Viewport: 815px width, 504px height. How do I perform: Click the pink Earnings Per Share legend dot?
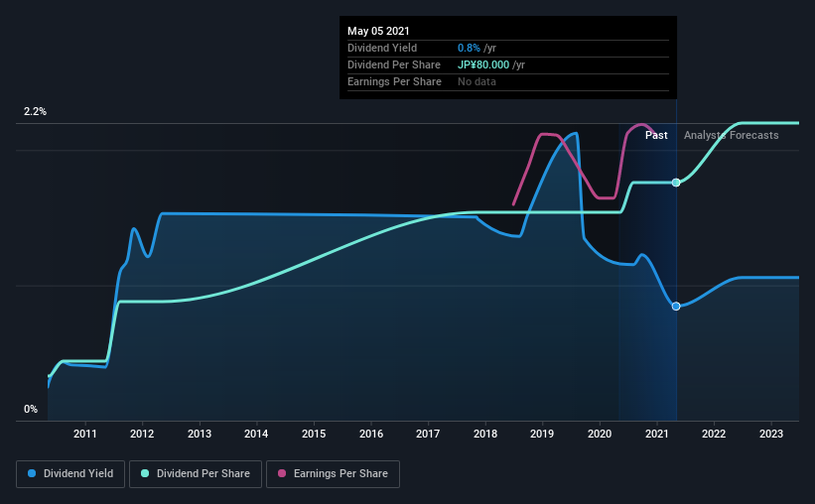[282, 473]
